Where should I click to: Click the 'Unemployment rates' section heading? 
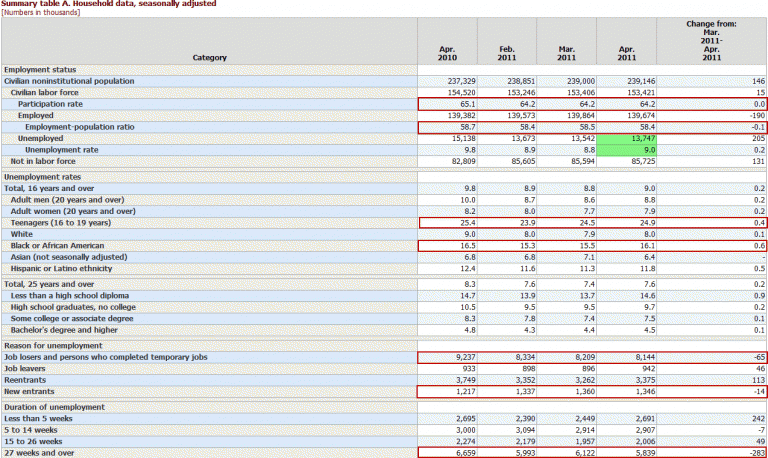coord(44,176)
